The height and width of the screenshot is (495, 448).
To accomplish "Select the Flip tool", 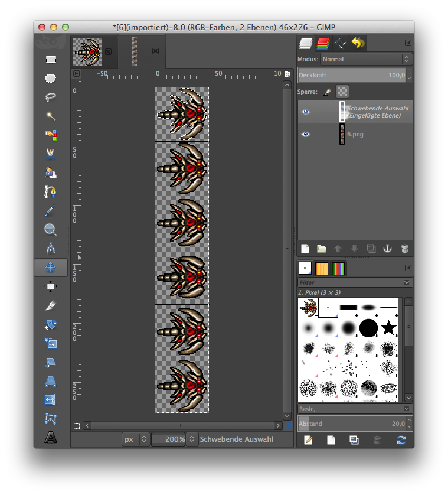I will click(51, 400).
